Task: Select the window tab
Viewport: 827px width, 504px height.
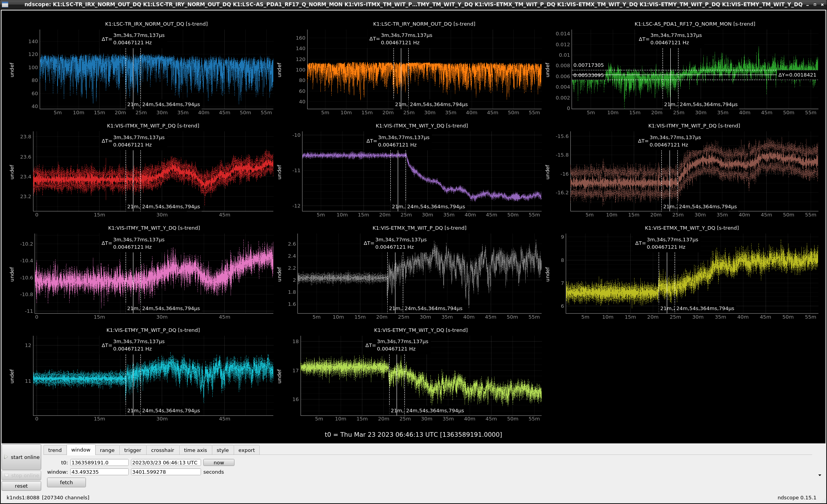Action: pyautogui.click(x=81, y=450)
